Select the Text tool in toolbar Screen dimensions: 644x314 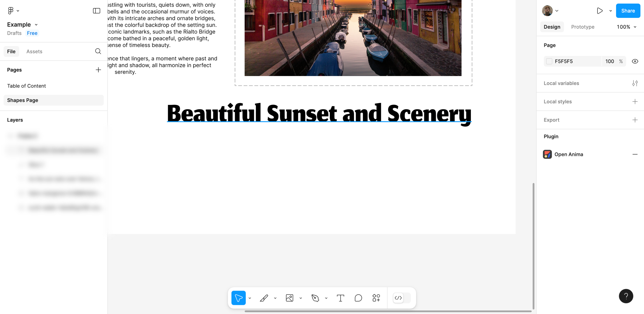[340, 298]
